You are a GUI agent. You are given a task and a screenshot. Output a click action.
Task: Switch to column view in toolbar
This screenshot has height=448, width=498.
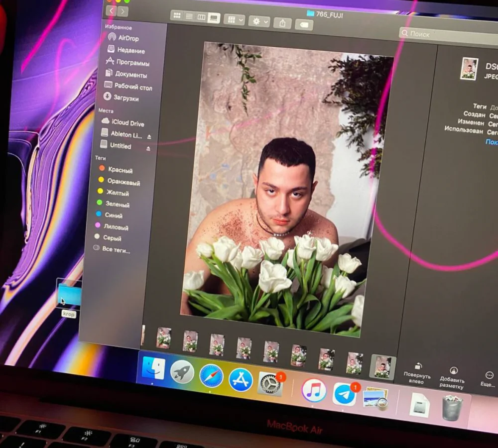201,17
